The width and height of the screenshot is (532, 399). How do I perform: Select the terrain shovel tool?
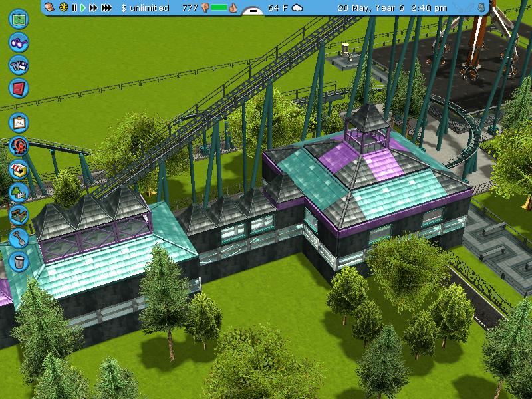19,239
